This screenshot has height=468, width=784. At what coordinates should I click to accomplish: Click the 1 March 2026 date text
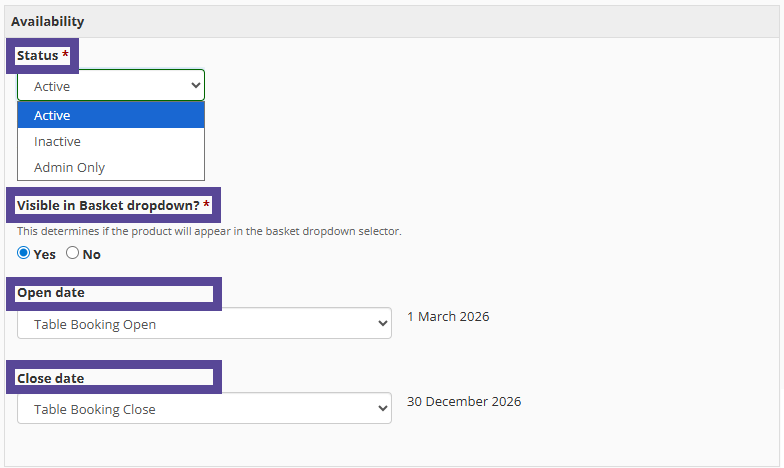pyautogui.click(x=448, y=317)
